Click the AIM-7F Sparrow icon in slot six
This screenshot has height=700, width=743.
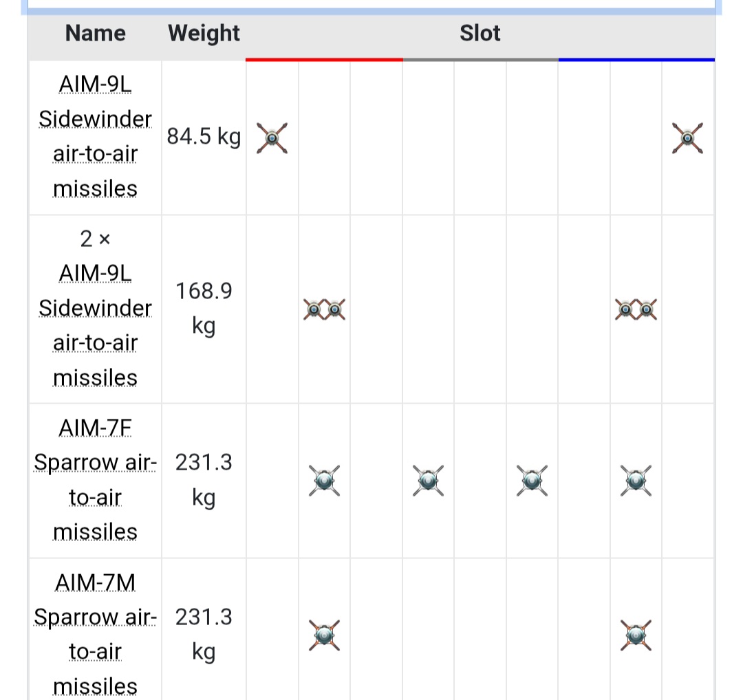(x=532, y=481)
